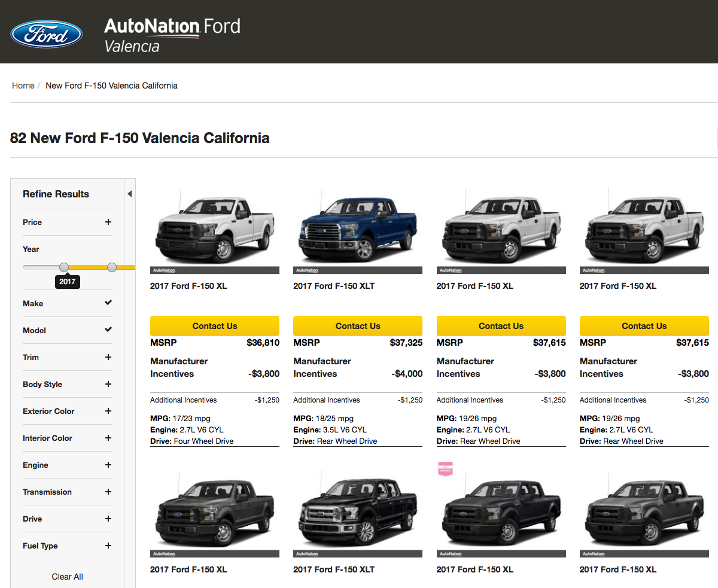The width and height of the screenshot is (718, 588).
Task: Click the Refine Results heading
Action: tap(56, 194)
